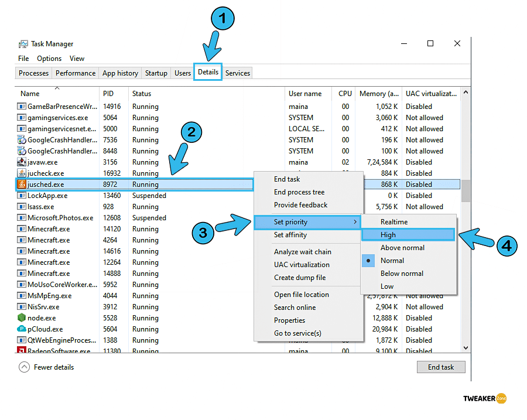Image resolution: width=527 pixels, height=420 pixels.
Task: Click the green node.exe icon
Action: coord(22,317)
